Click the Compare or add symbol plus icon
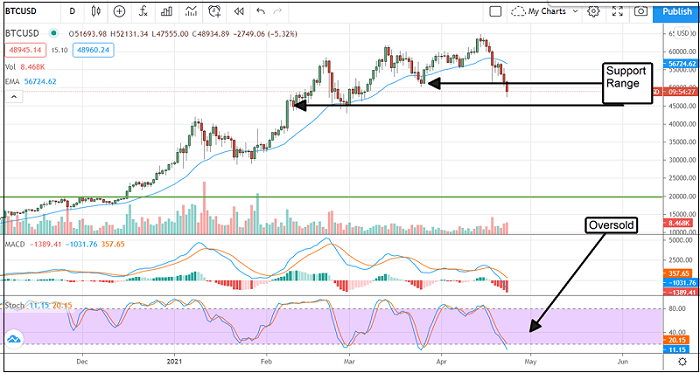The width and height of the screenshot is (700, 373). (x=119, y=12)
